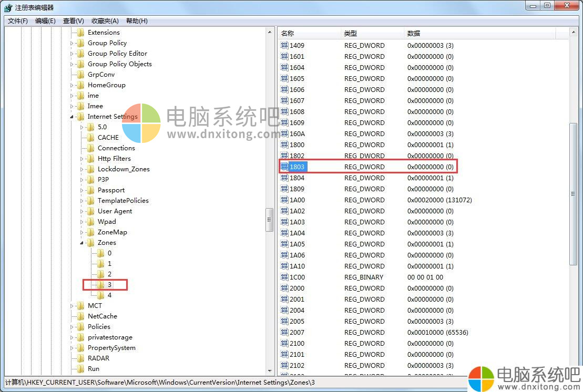Expand the User Agent key
This screenshot has width=583, height=392.
point(81,211)
